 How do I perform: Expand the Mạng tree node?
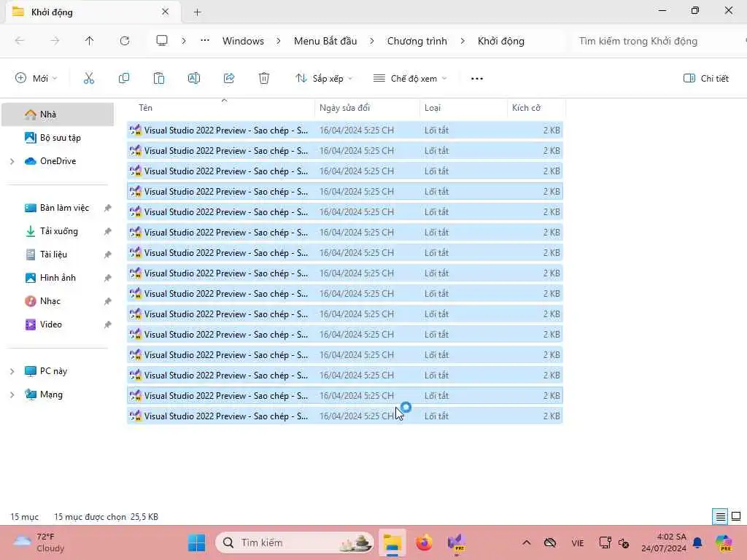(x=12, y=394)
